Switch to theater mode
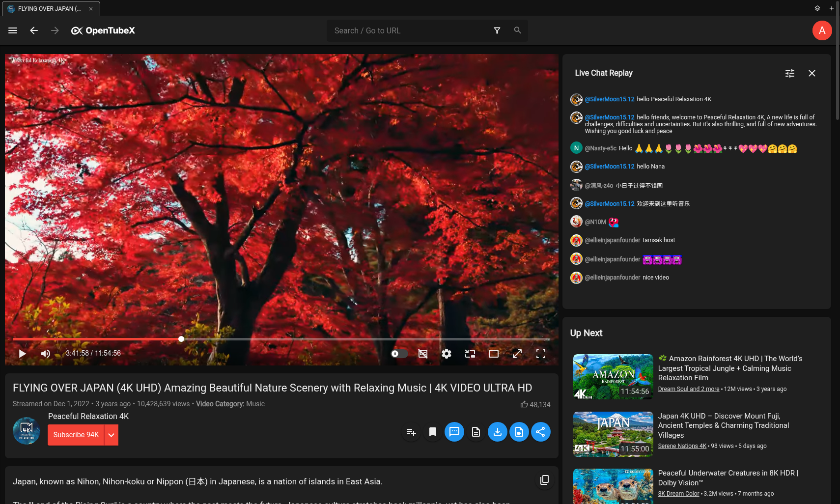840x504 pixels. 494,354
